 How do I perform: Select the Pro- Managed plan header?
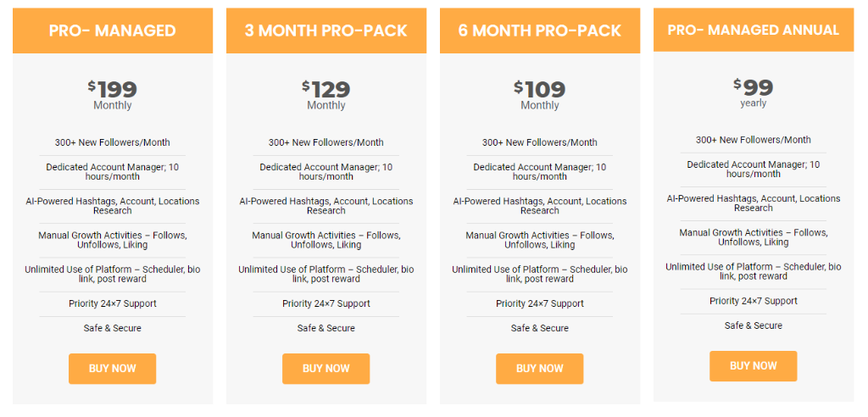(113, 31)
